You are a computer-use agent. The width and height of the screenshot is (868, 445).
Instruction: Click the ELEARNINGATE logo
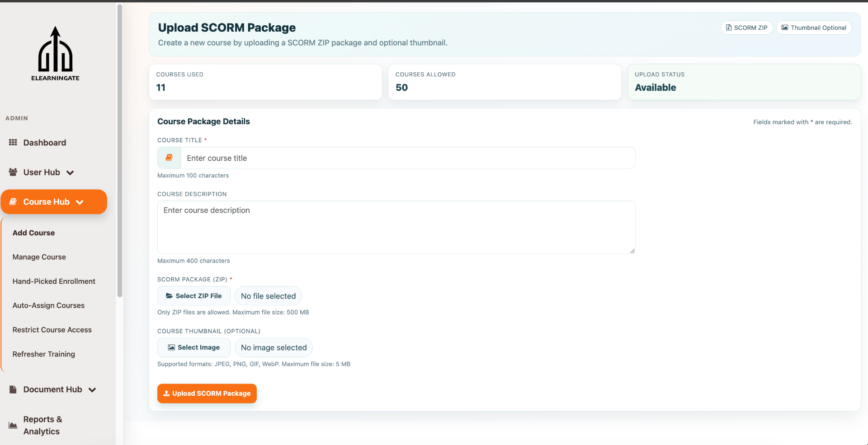(x=55, y=54)
